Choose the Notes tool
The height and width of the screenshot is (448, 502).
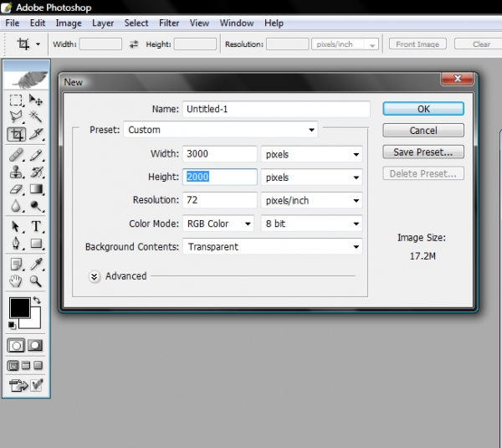[16, 265]
